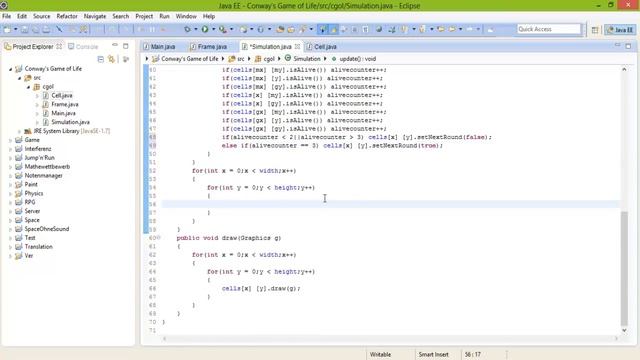Collapse Conway's Game of Life project

point(11,69)
